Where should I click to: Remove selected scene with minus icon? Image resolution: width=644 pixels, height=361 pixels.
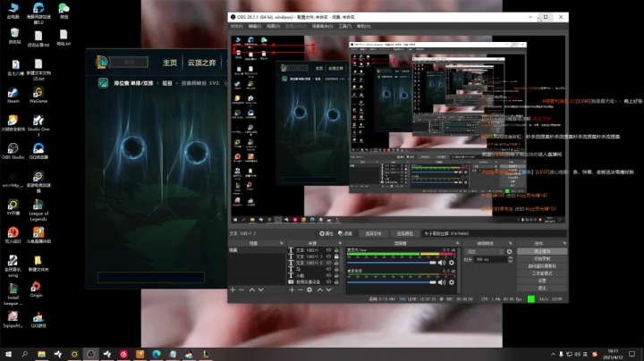tap(241, 290)
